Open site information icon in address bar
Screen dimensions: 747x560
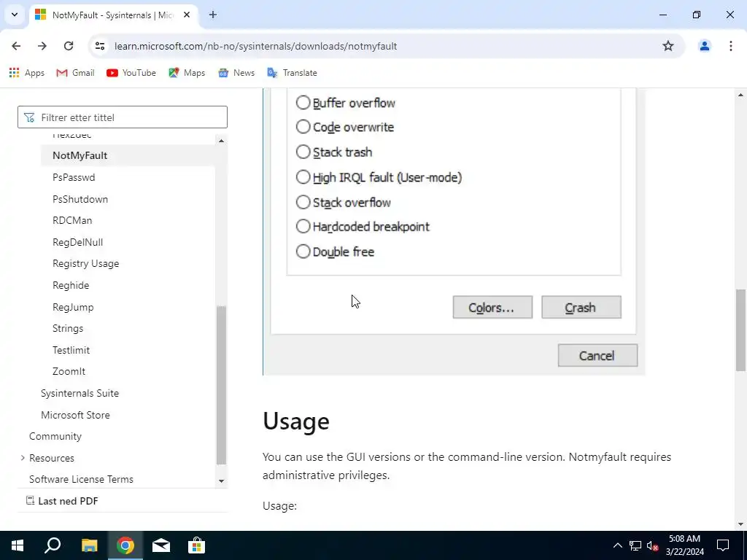coord(100,46)
